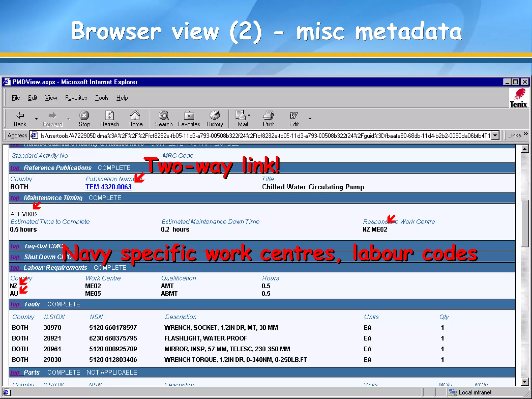Click the Back arrow icon
The height and width of the screenshot is (399, 532).
pos(20,115)
